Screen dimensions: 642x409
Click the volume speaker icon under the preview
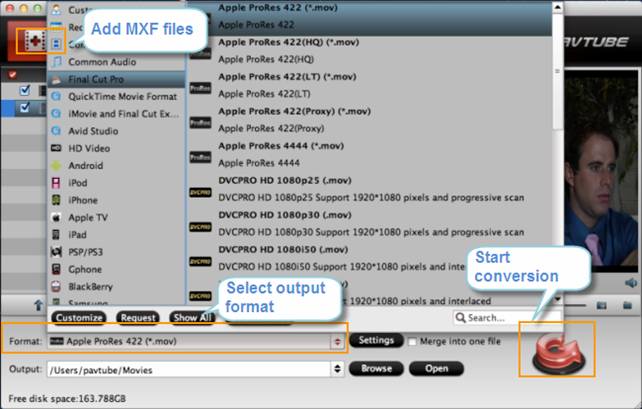tap(631, 283)
